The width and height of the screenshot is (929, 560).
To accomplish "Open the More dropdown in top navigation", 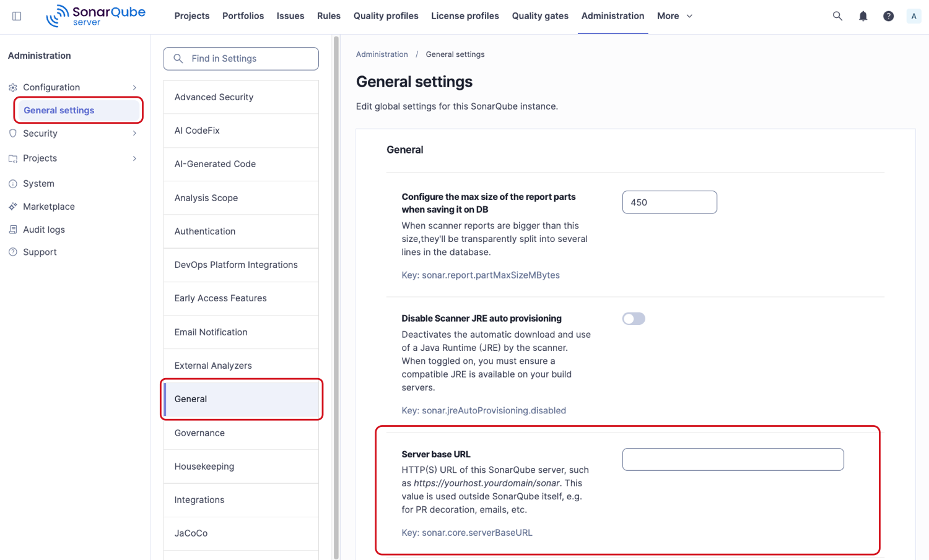I will (x=674, y=16).
